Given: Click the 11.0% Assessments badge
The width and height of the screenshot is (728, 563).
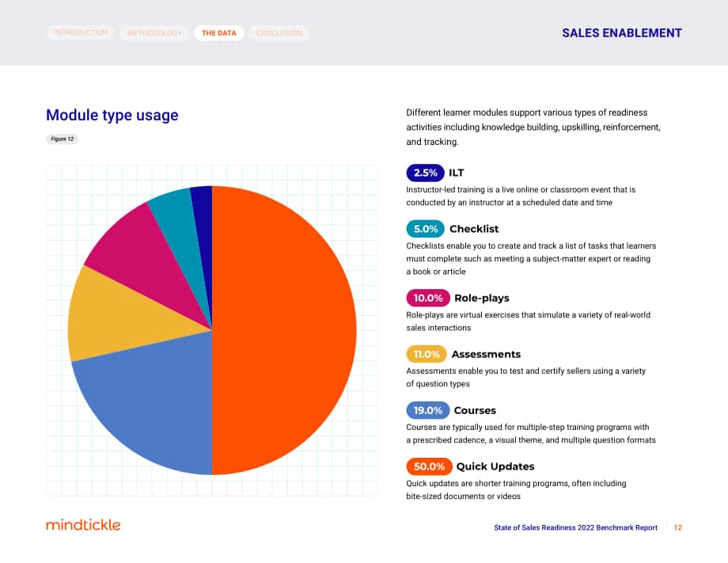Looking at the screenshot, I should pos(427,355).
